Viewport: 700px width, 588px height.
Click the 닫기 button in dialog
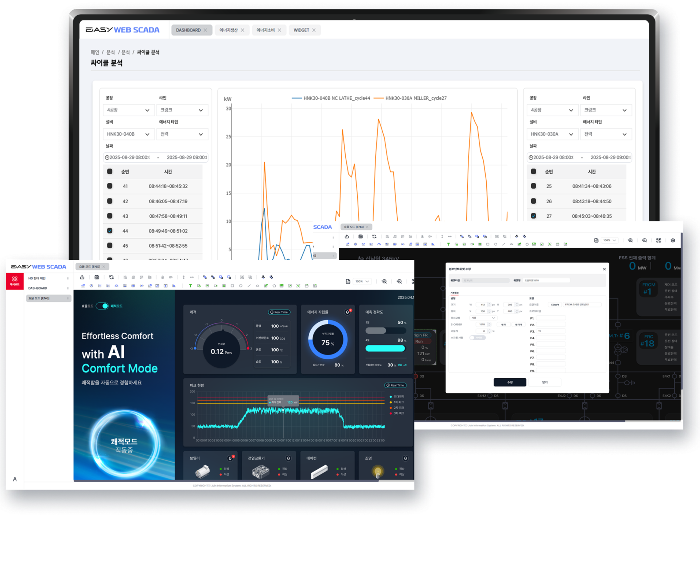[x=545, y=382]
